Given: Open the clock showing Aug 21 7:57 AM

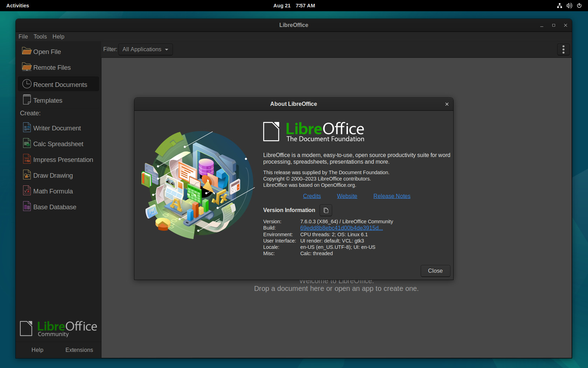Looking at the screenshot, I should pyautogui.click(x=294, y=6).
